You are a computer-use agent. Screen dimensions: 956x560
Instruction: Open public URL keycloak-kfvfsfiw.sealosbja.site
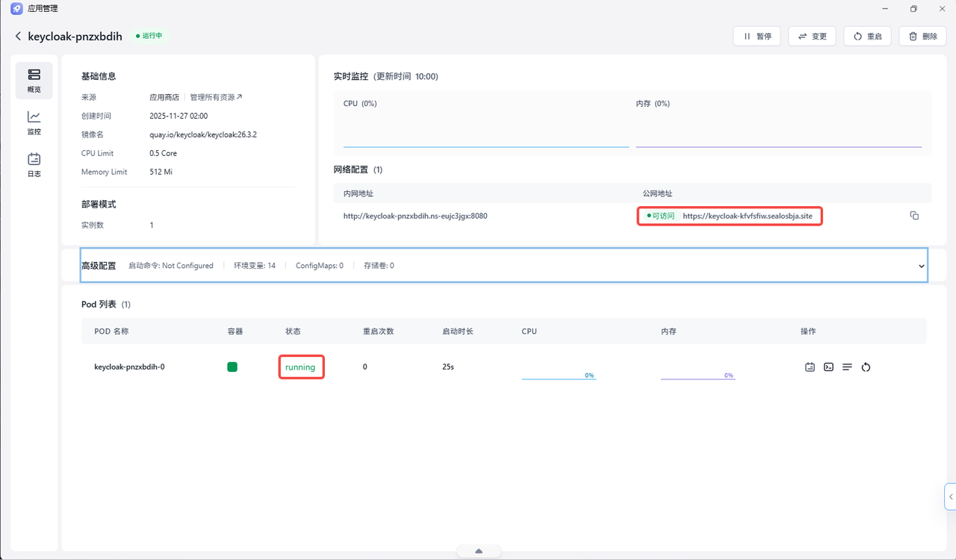[747, 216]
